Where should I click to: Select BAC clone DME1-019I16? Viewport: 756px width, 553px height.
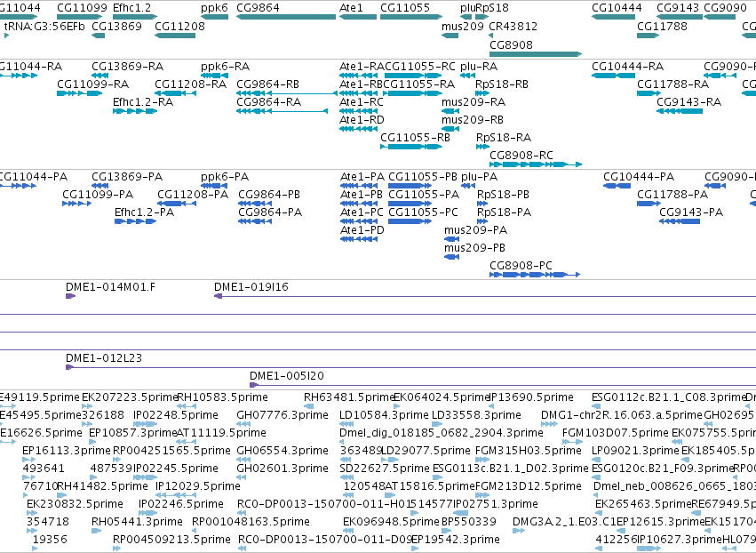click(485, 296)
